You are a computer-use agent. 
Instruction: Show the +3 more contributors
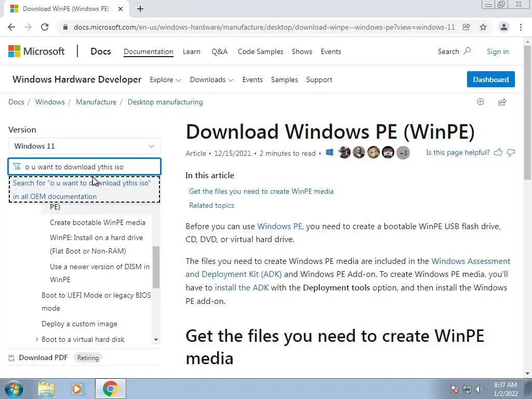click(x=403, y=153)
